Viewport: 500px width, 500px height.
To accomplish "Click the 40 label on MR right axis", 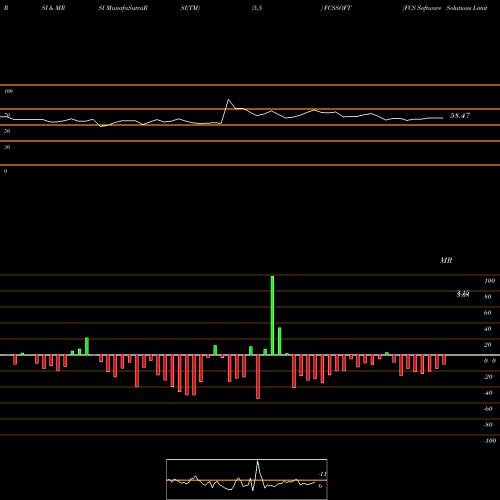I will tap(488, 329).
